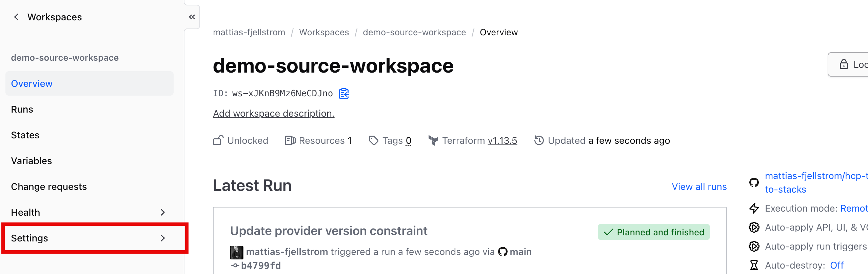
Task: Click the commit icon beside b4799fd
Action: 234,266
